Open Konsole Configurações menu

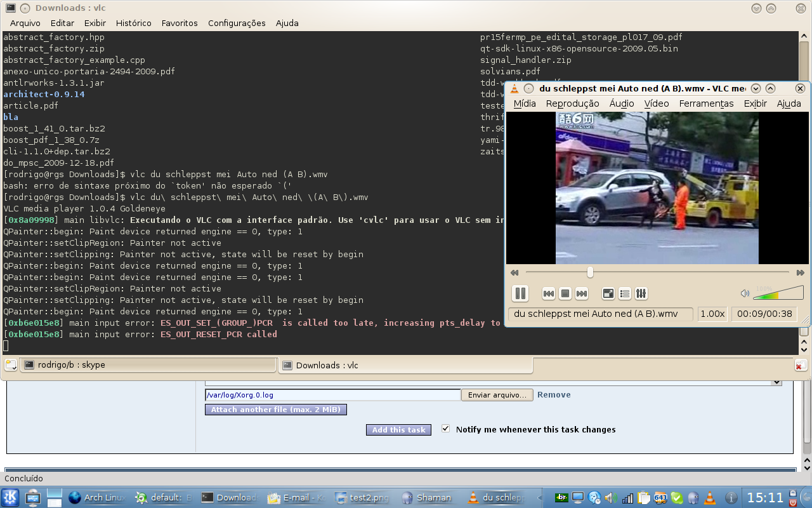tap(237, 23)
